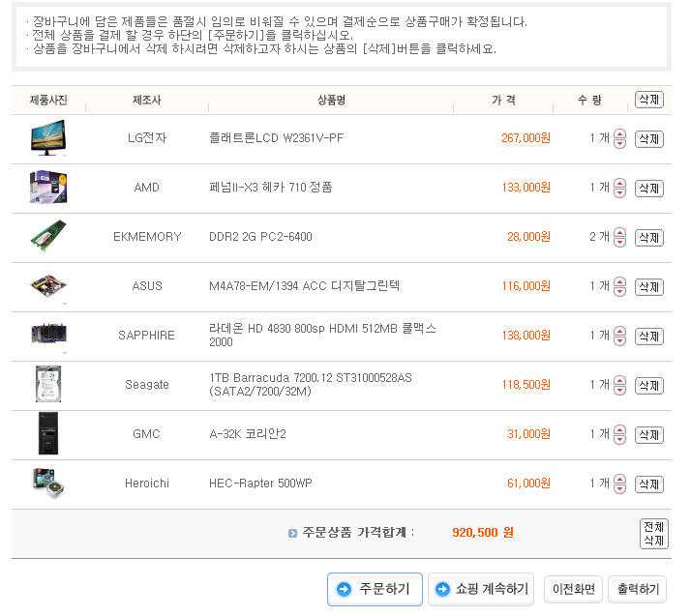The height and width of the screenshot is (616, 691).
Task: Click 출력하기 to print the cart
Action: click(637, 589)
